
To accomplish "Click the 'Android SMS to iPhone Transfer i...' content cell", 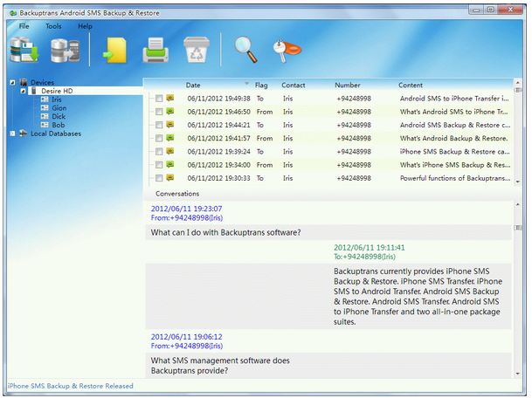I will click(454, 99).
